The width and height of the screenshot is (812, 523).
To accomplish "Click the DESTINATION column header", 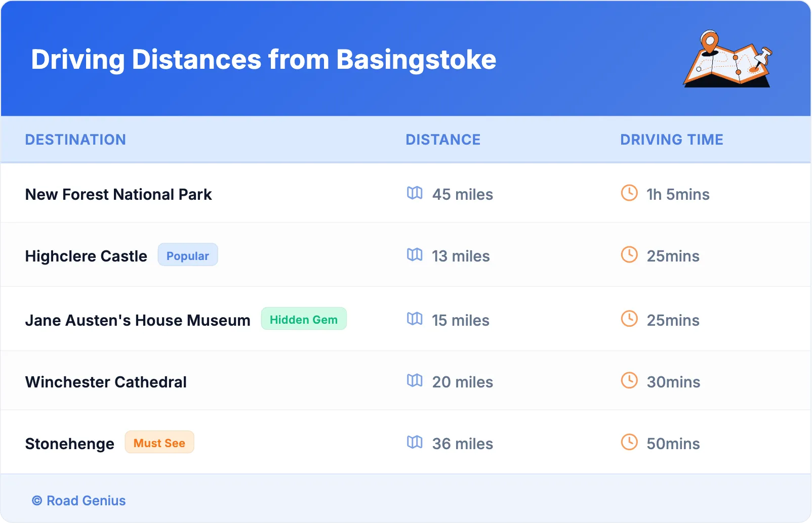I will pos(75,140).
